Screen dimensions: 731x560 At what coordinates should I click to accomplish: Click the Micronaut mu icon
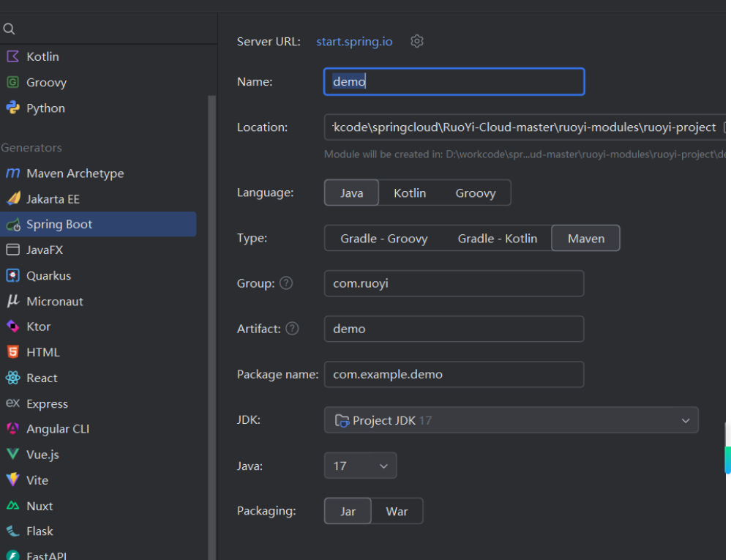(12, 301)
